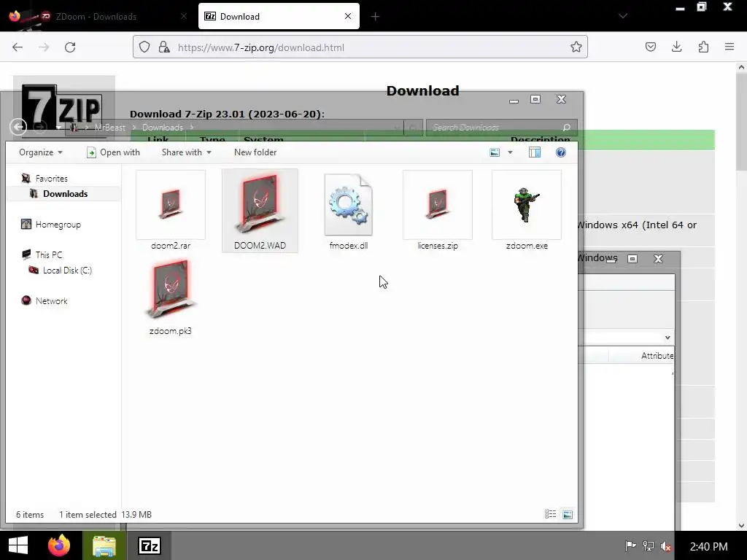Image resolution: width=747 pixels, height=560 pixels.
Task: Click the Firefox URL address bar
Action: 360,47
